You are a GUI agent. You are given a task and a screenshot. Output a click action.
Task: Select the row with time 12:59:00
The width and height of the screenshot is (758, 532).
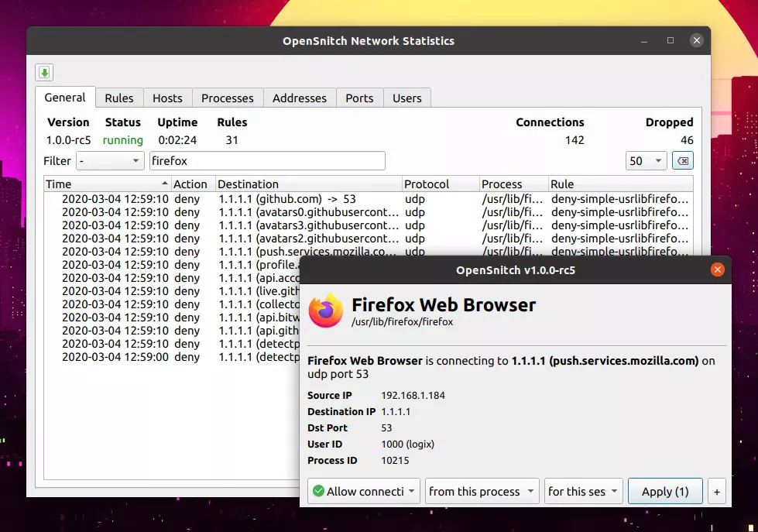pos(172,357)
